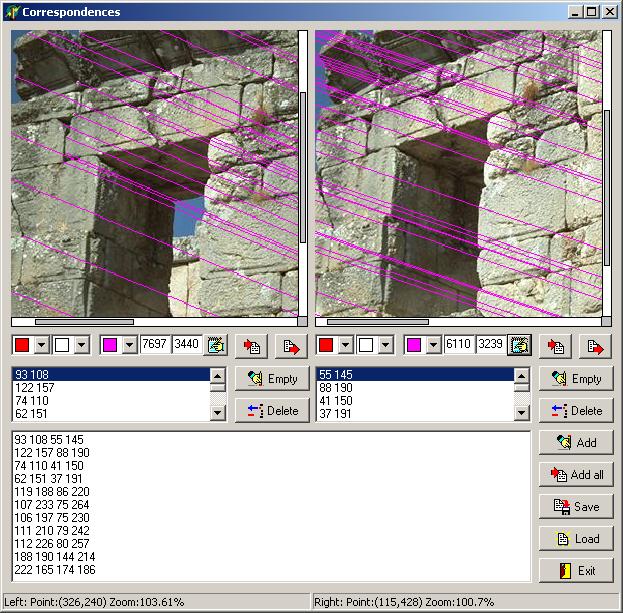Open right red color dropdown arrow
Image resolution: width=623 pixels, height=613 pixels.
point(346,345)
